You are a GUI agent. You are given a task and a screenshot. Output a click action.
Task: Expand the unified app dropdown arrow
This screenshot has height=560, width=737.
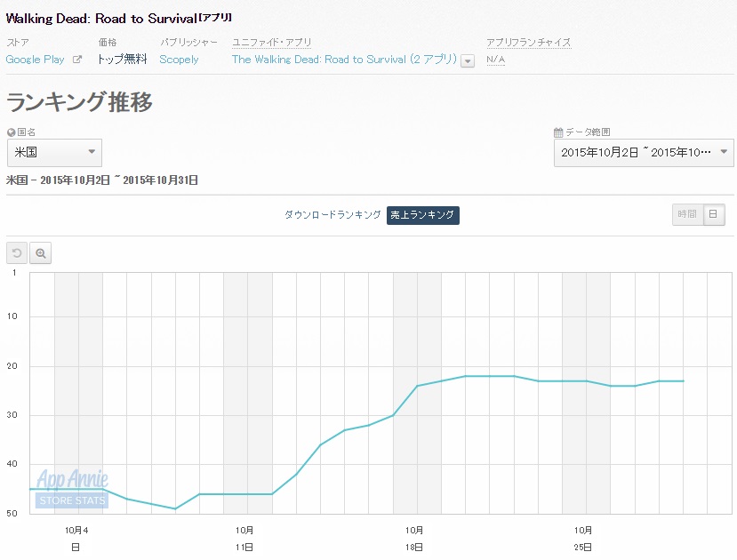click(x=468, y=61)
